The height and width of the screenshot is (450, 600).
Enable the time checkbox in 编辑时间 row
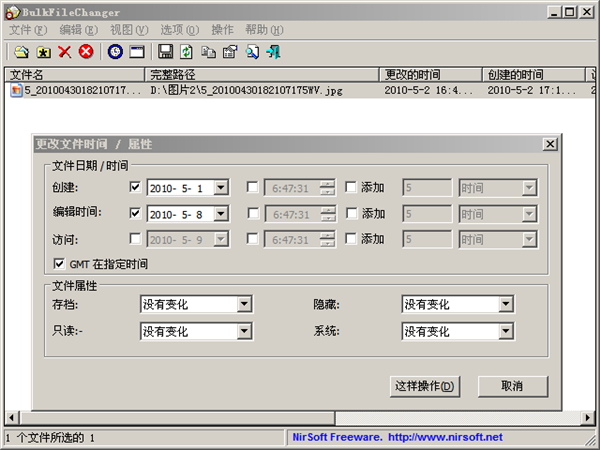tap(253, 213)
